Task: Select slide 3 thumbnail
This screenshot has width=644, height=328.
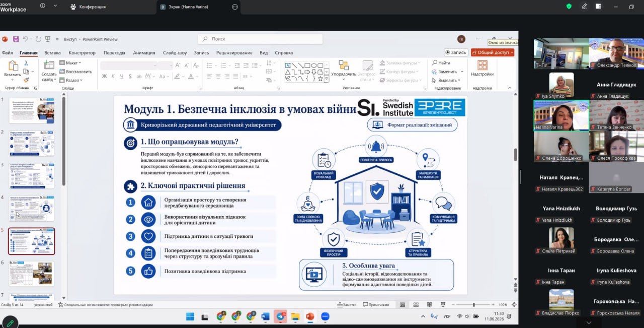Action: tap(32, 176)
